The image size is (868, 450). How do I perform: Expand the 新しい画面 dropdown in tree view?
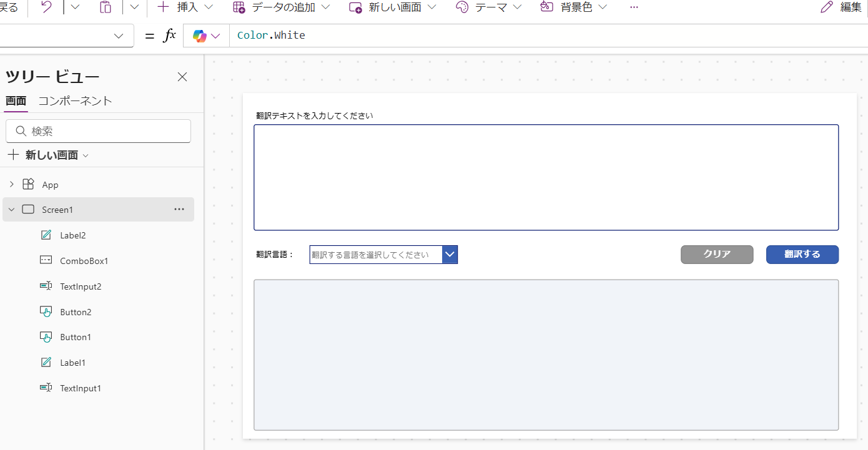(86, 155)
